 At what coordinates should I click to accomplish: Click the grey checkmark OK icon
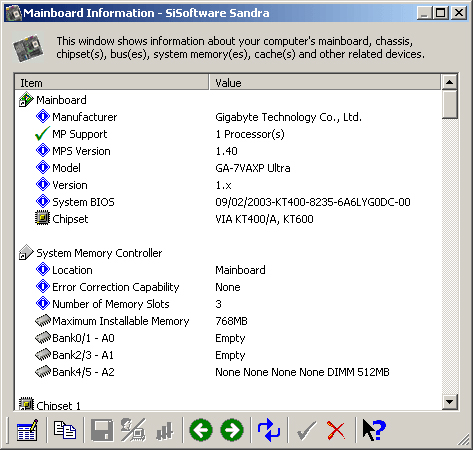306,430
